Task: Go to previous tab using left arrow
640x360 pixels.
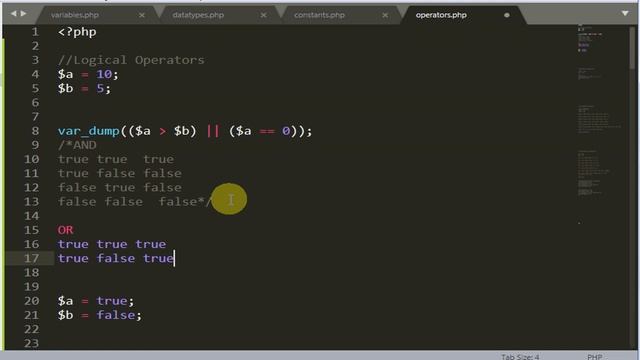Action: pyautogui.click(x=13, y=14)
